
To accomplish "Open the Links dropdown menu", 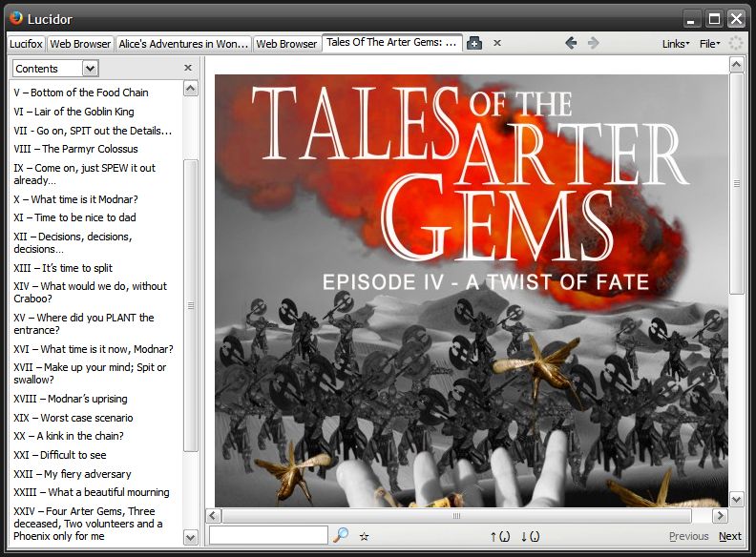I will point(676,44).
